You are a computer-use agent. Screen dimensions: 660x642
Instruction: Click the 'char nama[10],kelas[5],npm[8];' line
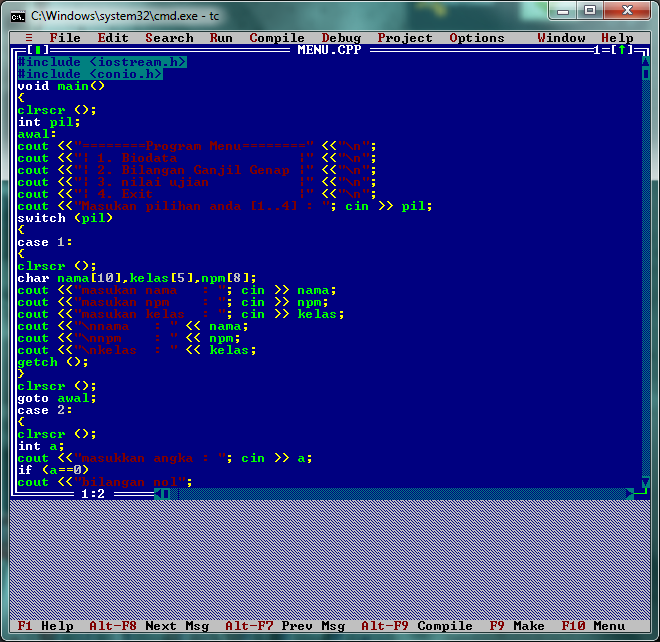[137, 278]
